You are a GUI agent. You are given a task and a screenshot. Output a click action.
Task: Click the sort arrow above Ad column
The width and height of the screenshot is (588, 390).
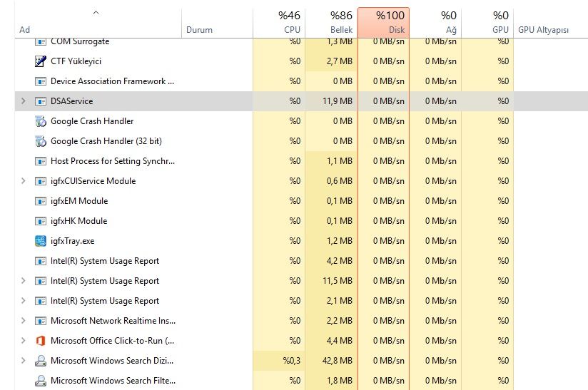96,12
